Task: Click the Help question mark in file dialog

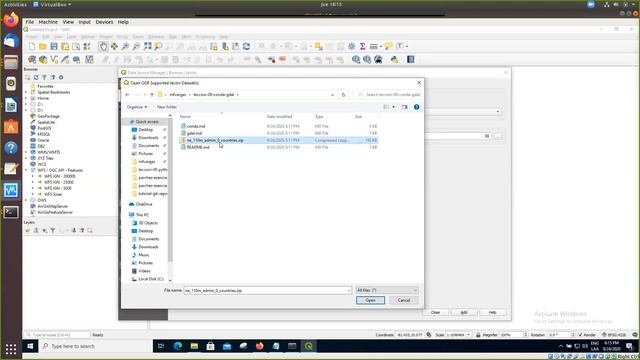Action: (416, 107)
